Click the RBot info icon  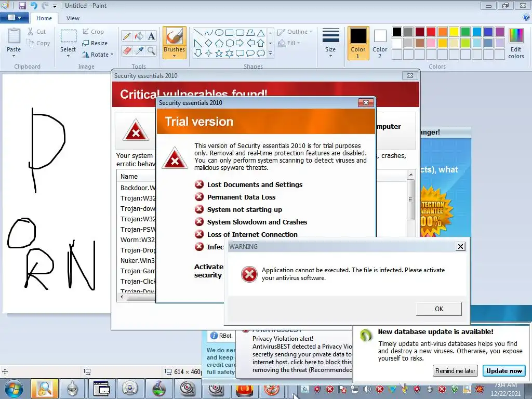214,336
